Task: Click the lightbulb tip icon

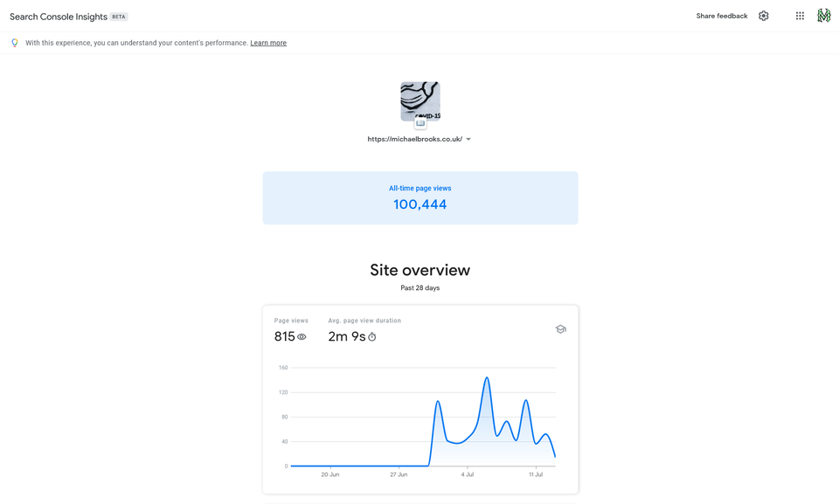Action: tap(13, 42)
